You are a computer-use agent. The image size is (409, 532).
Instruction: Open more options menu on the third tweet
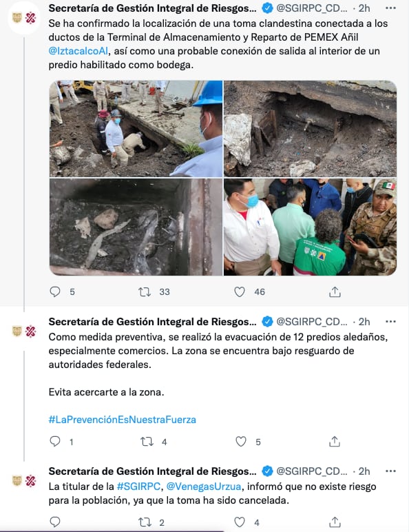(390, 471)
